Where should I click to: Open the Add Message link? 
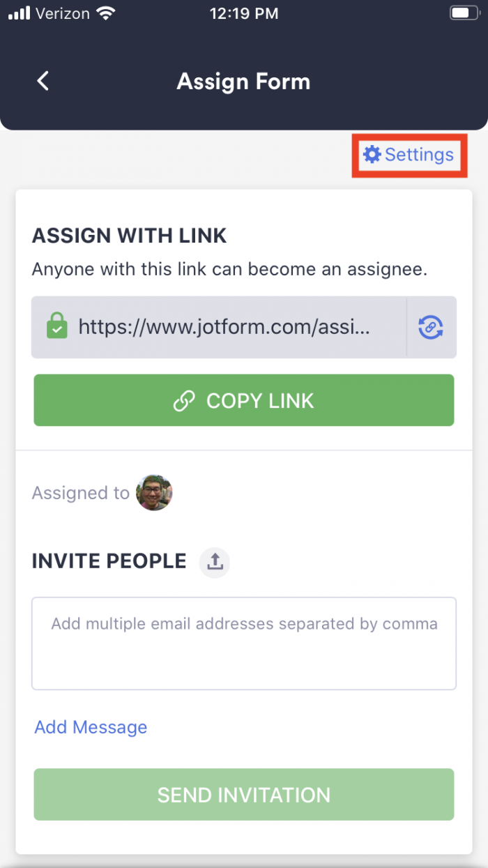pyautogui.click(x=91, y=727)
